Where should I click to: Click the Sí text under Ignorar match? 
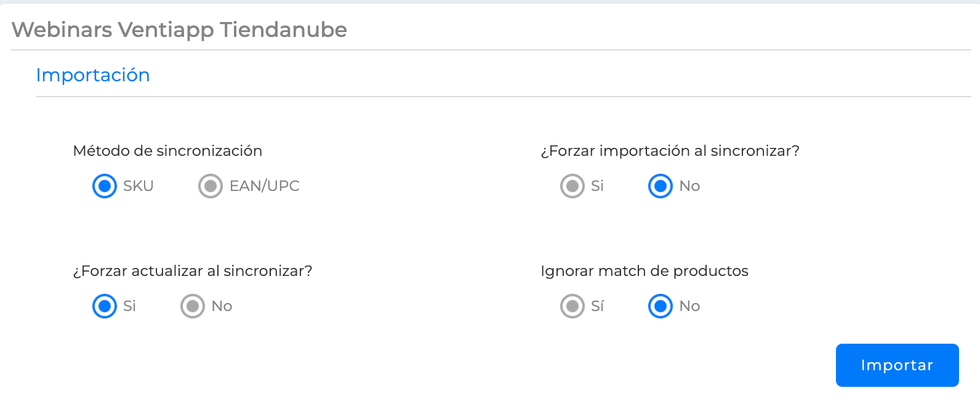(x=598, y=306)
